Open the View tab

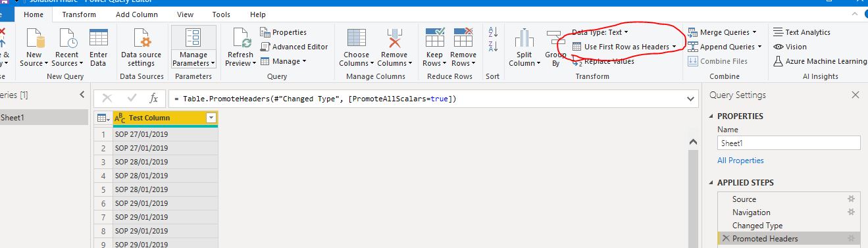click(x=185, y=14)
